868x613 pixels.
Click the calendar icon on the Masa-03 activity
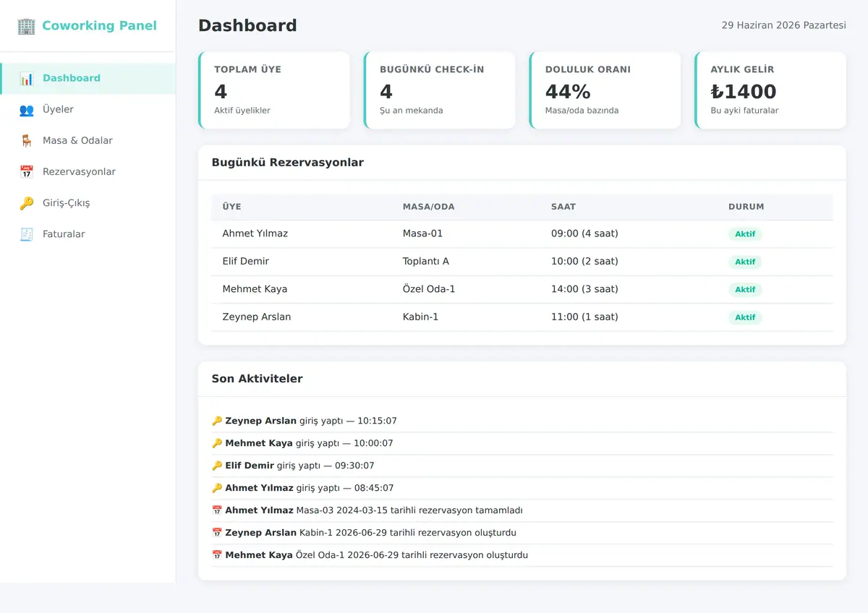(x=217, y=510)
